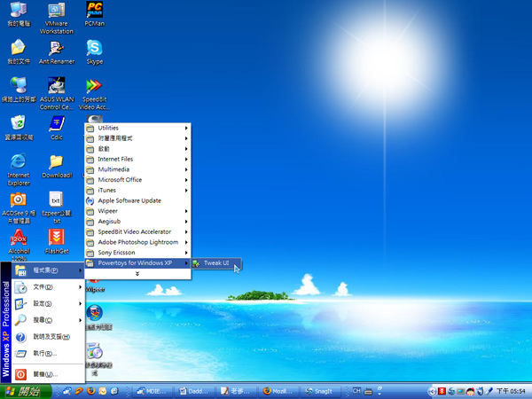Expand the 設定(S) submenu arrow

[80, 303]
